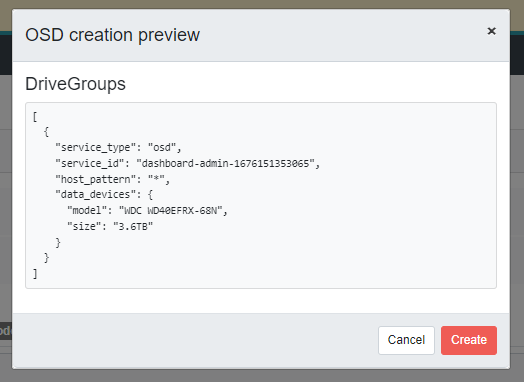This screenshot has width=524, height=382.
Task: Click the "osd" value in the preview
Action: (x=162, y=147)
